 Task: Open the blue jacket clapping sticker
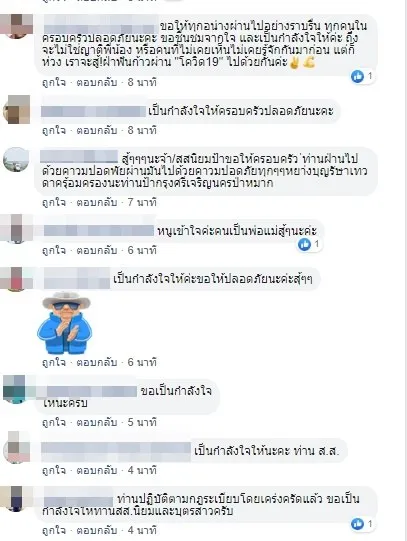65,323
